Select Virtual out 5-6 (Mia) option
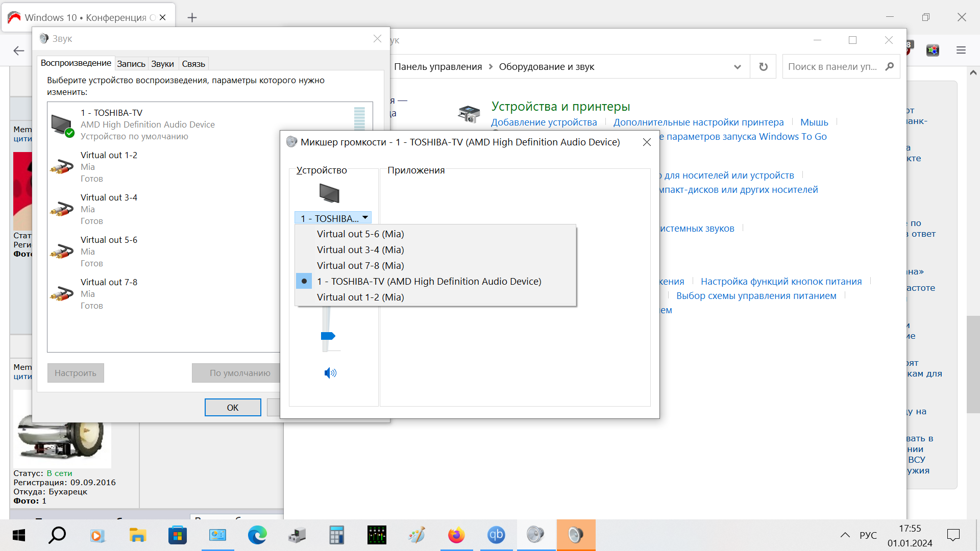 [360, 234]
